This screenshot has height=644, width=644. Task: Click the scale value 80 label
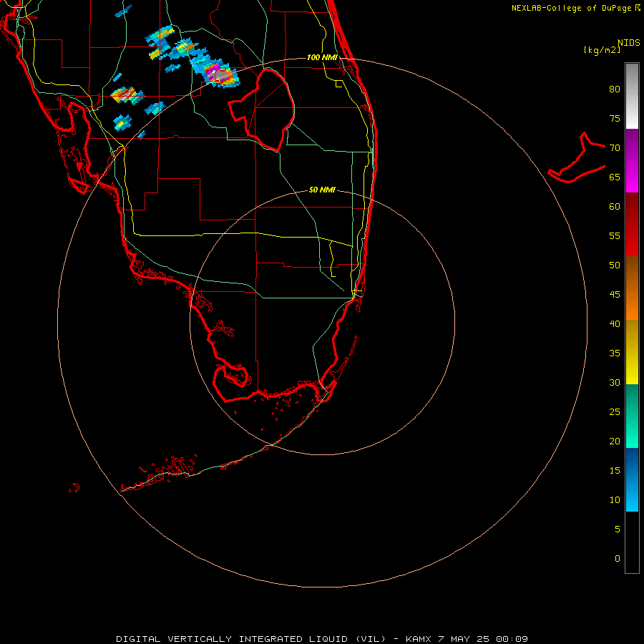pyautogui.click(x=615, y=89)
